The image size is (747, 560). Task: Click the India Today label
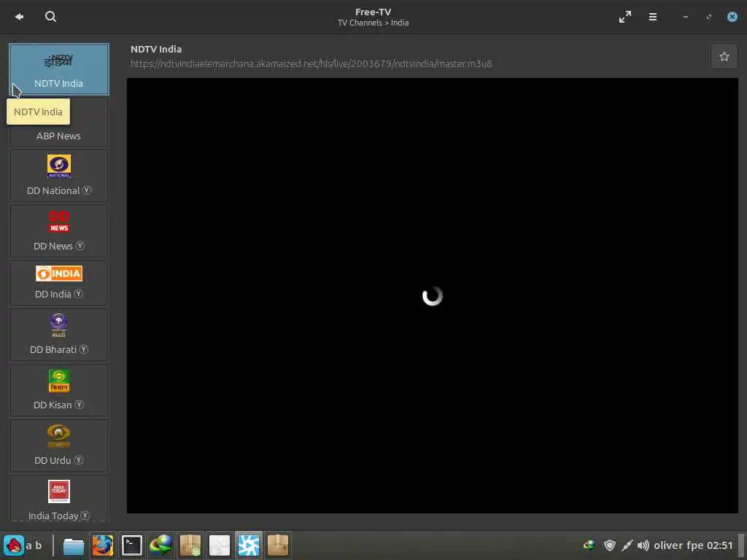pyautogui.click(x=53, y=516)
